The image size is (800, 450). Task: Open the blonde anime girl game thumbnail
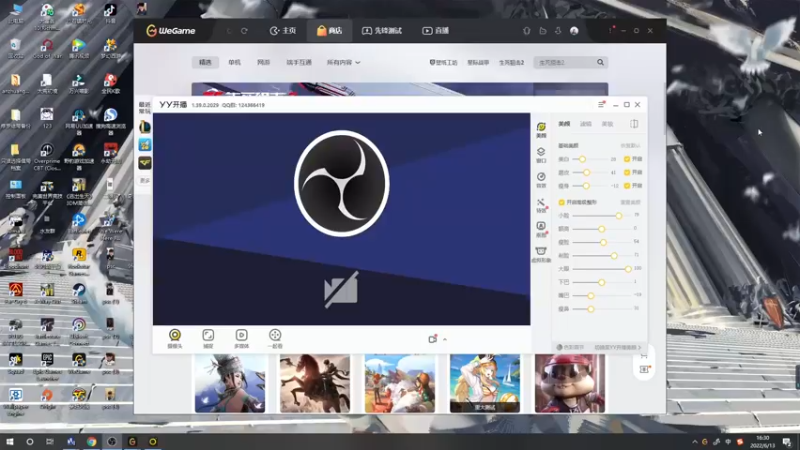(x=485, y=383)
